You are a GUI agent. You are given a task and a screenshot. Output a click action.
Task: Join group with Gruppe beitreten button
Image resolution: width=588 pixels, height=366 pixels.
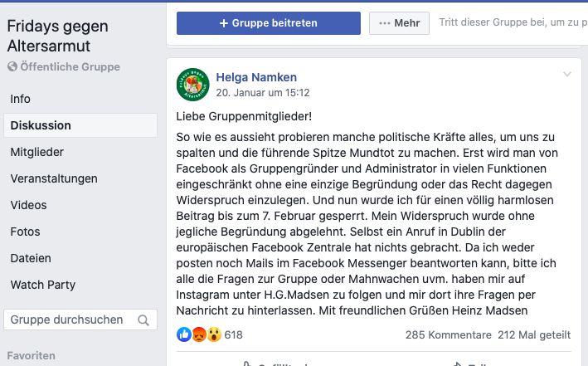pyautogui.click(x=268, y=23)
